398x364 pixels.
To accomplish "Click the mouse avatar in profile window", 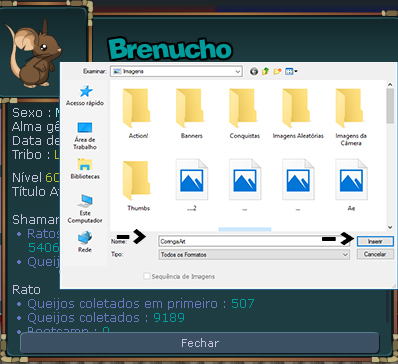I will pos(33,53).
